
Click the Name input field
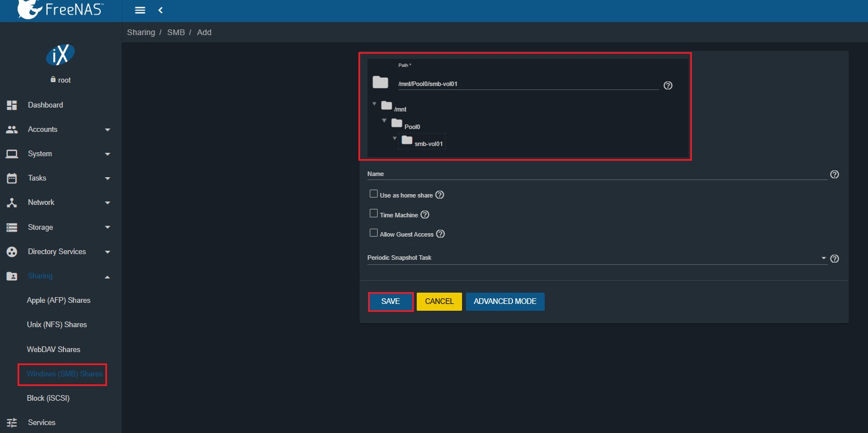(x=597, y=174)
